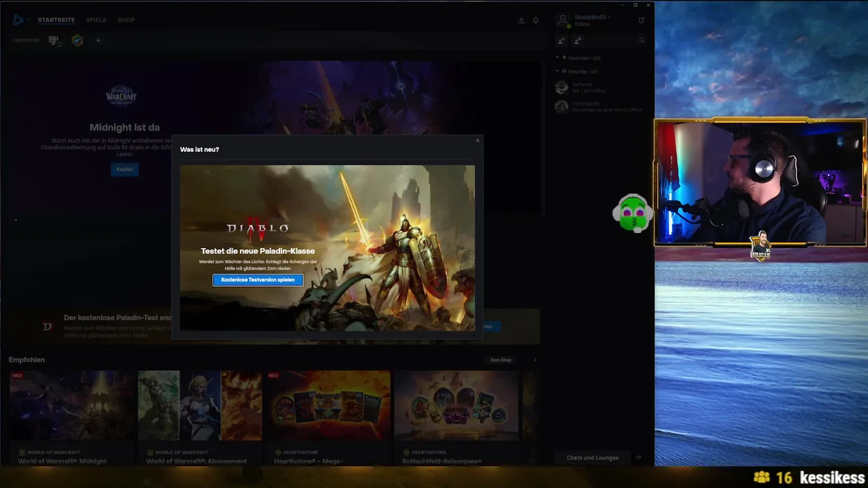The width and height of the screenshot is (868, 488).
Task: Click the green emote overlay icon
Action: click(x=633, y=213)
